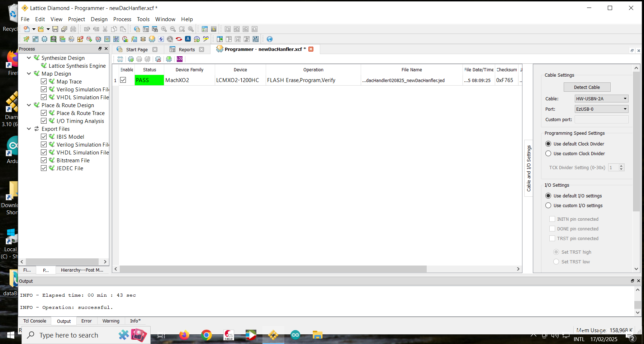Click the Custom port input field
This screenshot has width=644, height=344.
(x=601, y=119)
